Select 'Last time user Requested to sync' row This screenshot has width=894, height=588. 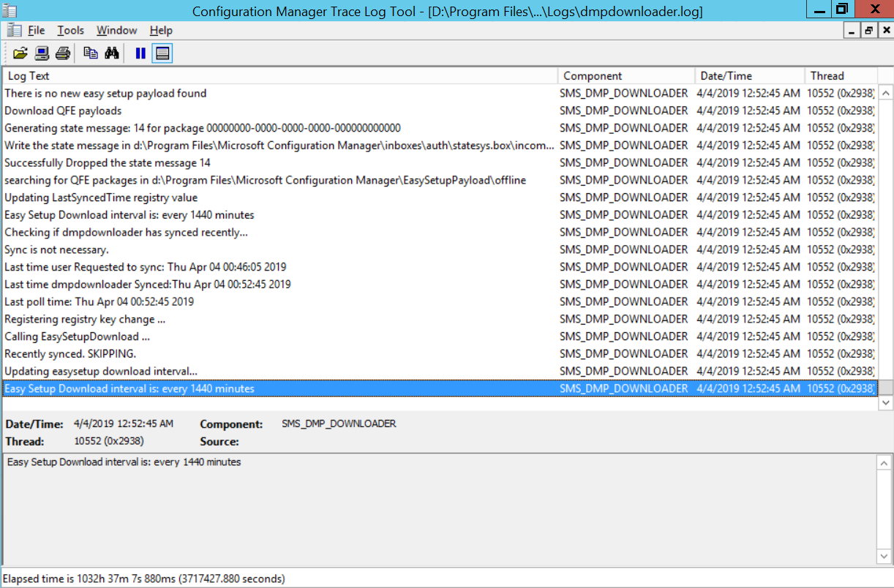[440, 267]
